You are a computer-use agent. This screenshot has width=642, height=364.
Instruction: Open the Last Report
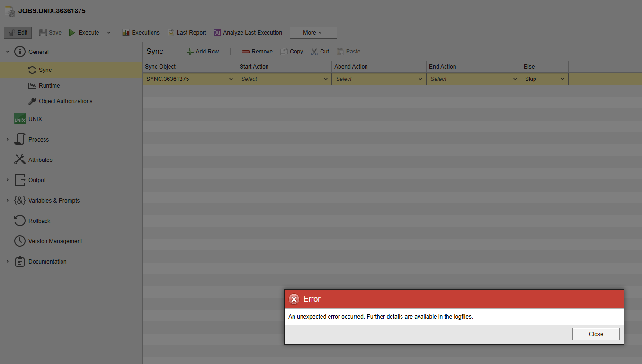click(x=187, y=33)
